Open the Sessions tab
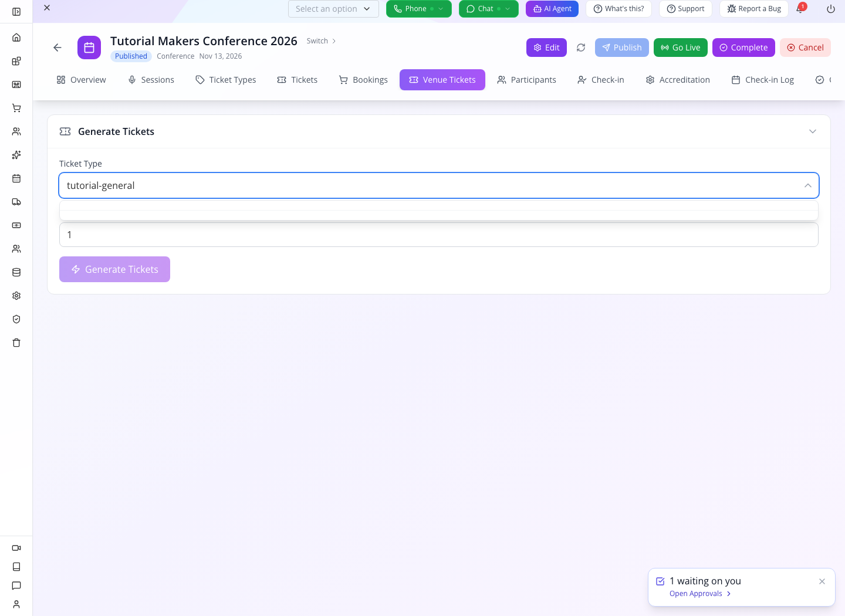Image resolution: width=845 pixels, height=616 pixels. 151,80
